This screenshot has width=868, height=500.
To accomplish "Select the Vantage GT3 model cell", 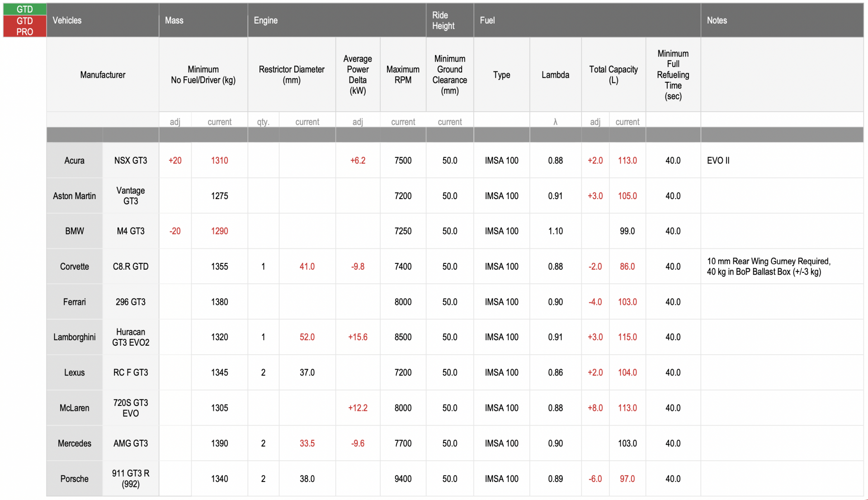I will (x=131, y=196).
